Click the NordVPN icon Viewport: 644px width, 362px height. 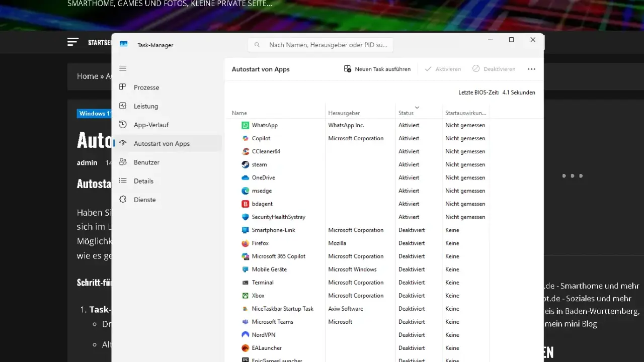245,335
